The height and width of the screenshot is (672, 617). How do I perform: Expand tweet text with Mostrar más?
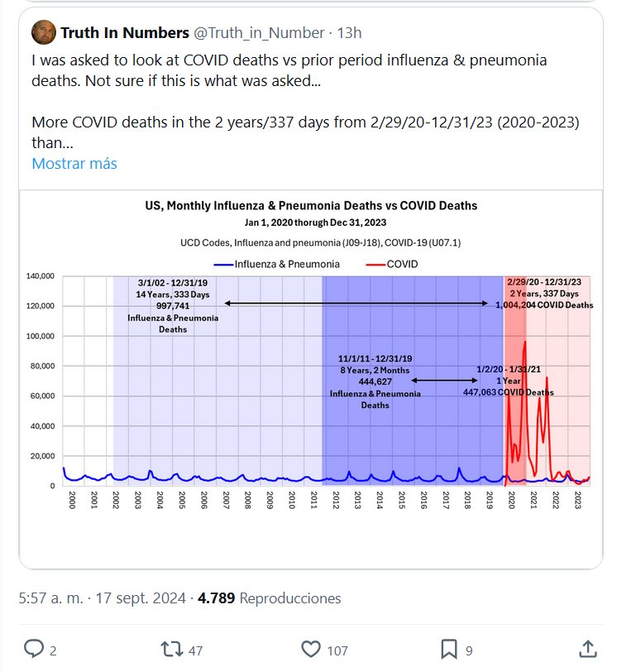pos(74,163)
